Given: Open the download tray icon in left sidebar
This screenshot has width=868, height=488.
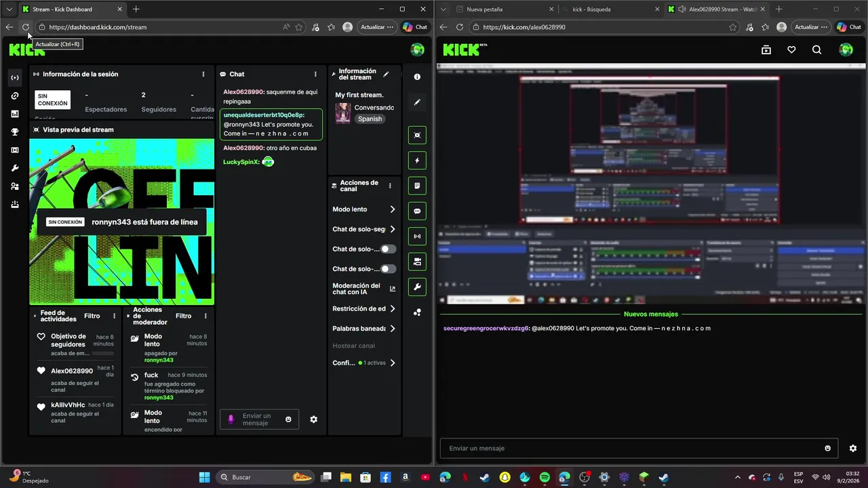Looking at the screenshot, I should (x=15, y=204).
